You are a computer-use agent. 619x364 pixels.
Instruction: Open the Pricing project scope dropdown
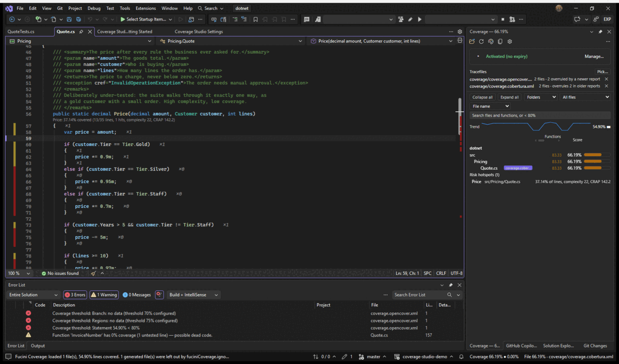(x=80, y=41)
